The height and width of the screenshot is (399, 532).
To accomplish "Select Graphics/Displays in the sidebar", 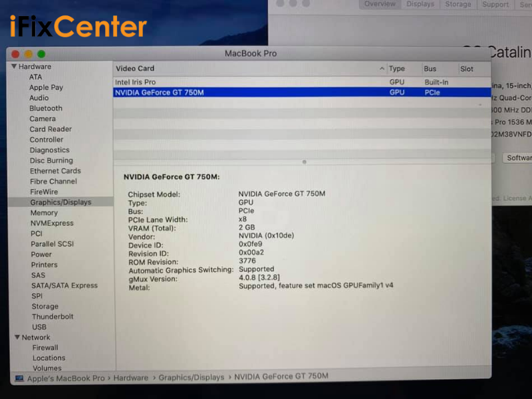I will coord(61,202).
